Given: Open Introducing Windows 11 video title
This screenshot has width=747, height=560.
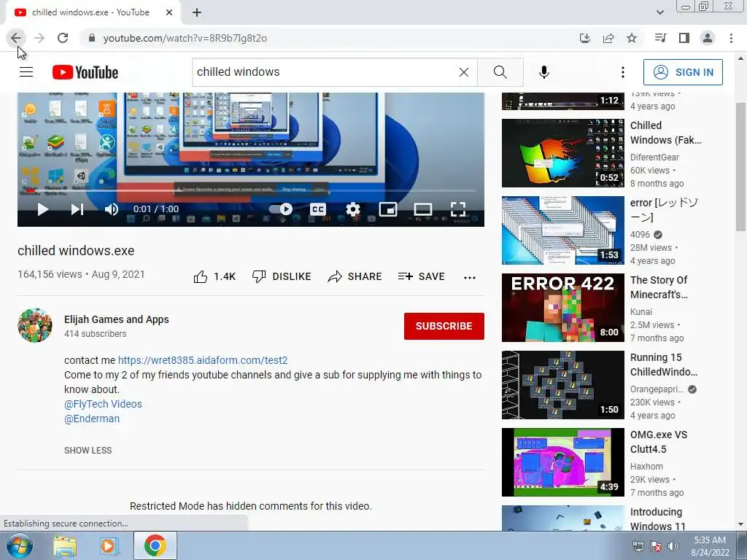Looking at the screenshot, I should [x=657, y=519].
